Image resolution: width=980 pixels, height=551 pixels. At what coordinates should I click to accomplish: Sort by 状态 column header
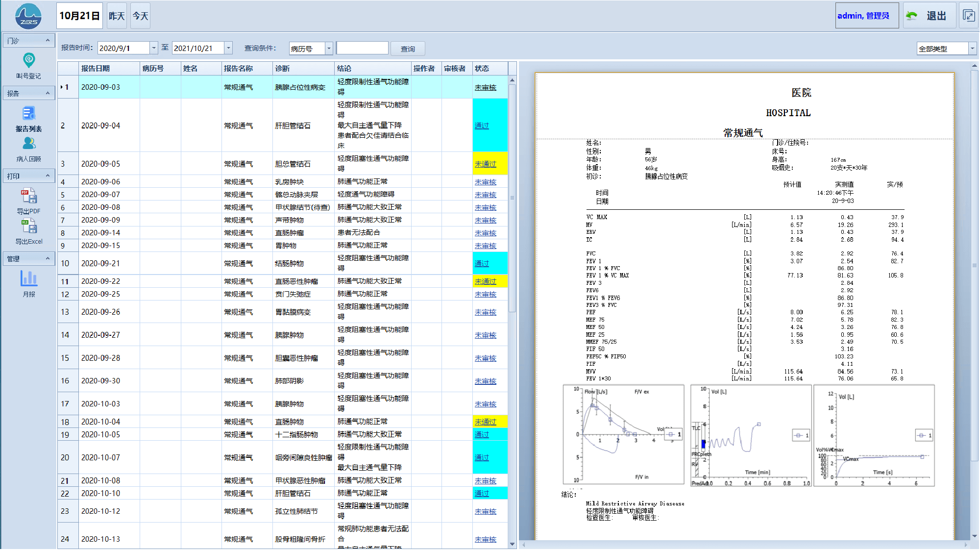pos(490,68)
